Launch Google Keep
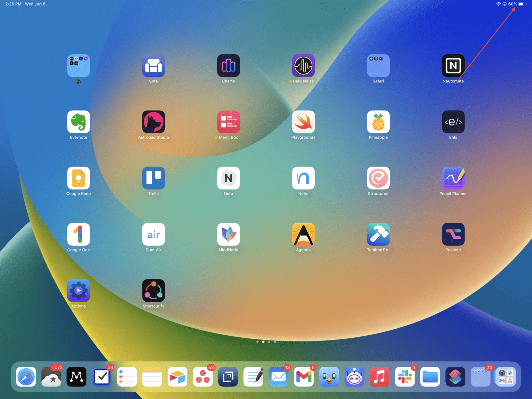Viewport: 532px width, 399px height. click(x=78, y=178)
